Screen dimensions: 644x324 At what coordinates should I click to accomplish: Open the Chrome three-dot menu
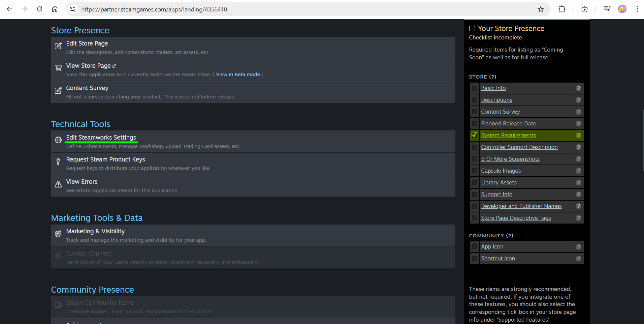point(637,9)
